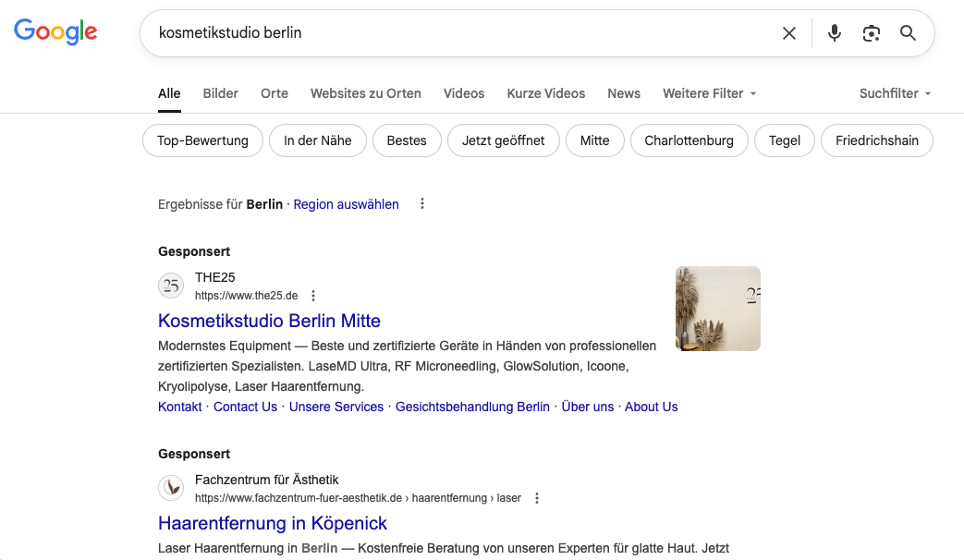Apply the Jetzt geöffnet filter chip

504,140
